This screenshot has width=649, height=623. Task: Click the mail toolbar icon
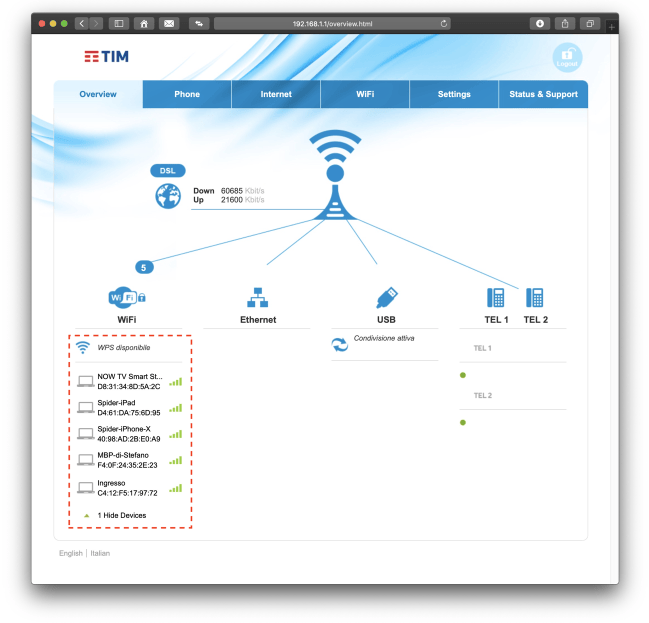[x=169, y=24]
